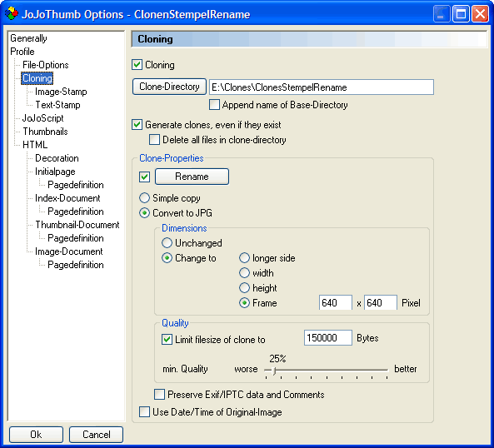Click the min. Quality slider handle
494x448 pixels.
(274, 371)
